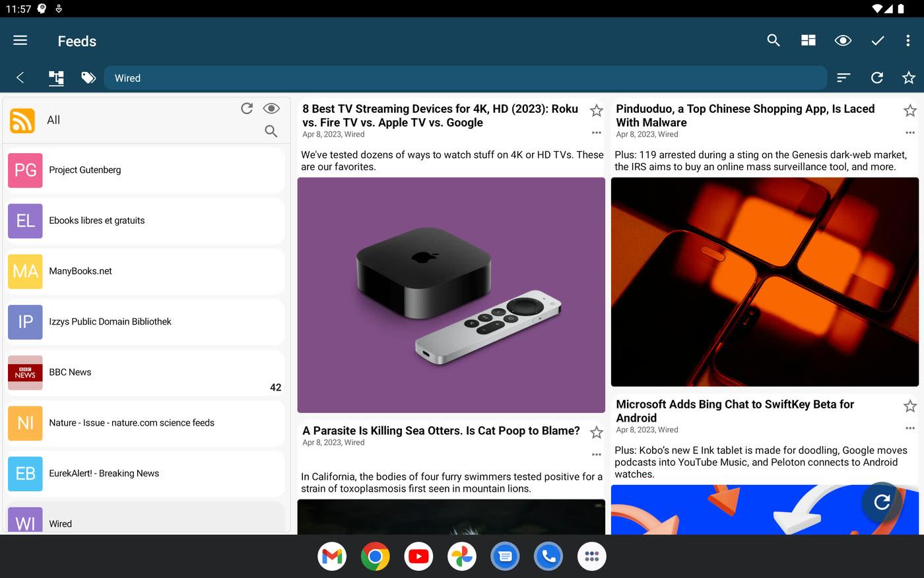Star the Pinduoduo malware article
Viewport: 924px width, 578px height.
point(910,110)
